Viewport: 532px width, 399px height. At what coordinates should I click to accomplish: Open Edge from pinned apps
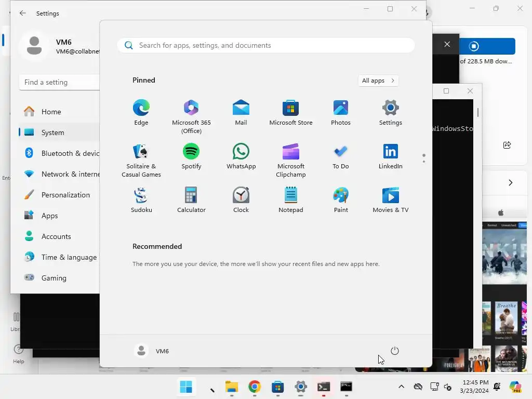(x=141, y=113)
